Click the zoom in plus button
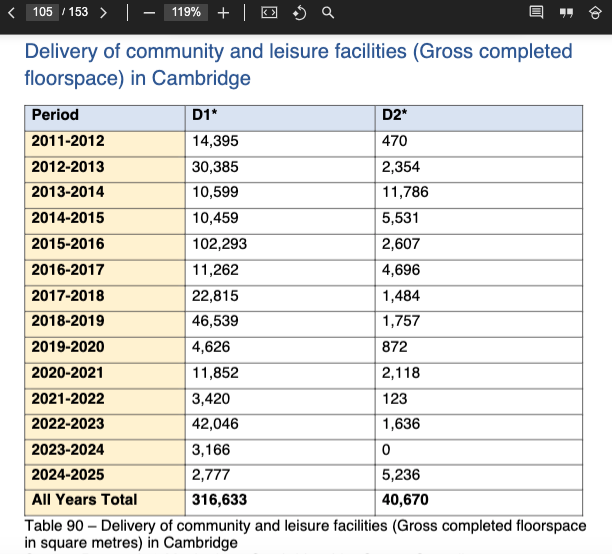Image resolution: width=612 pixels, height=554 pixels. [x=223, y=13]
